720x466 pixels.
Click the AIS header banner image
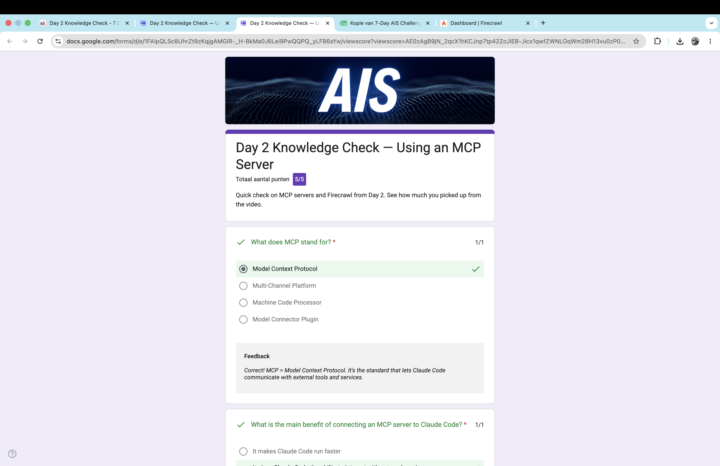coord(360,90)
